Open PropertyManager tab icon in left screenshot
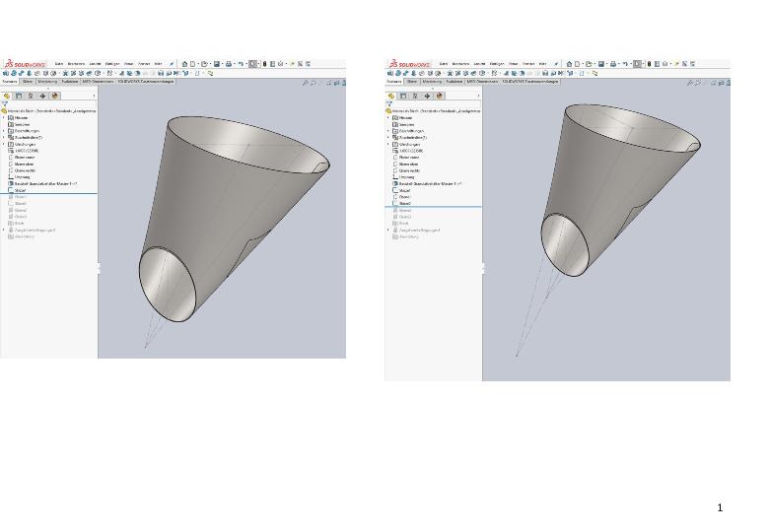769x532 pixels. [x=19, y=96]
